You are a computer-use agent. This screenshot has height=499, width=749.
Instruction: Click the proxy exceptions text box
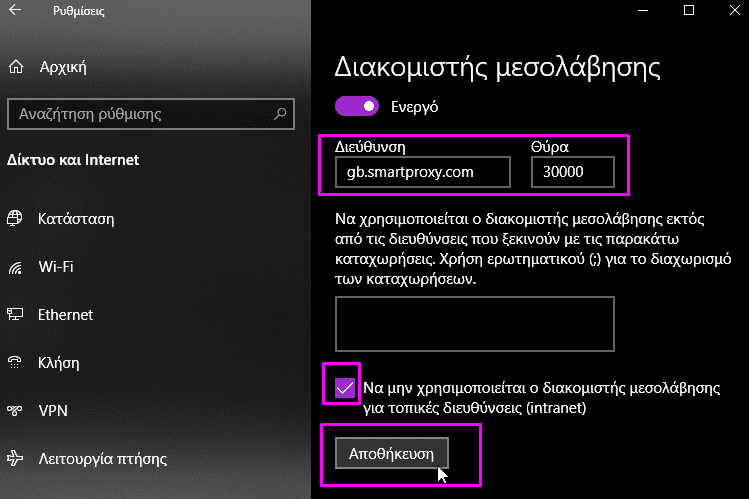[475, 324]
